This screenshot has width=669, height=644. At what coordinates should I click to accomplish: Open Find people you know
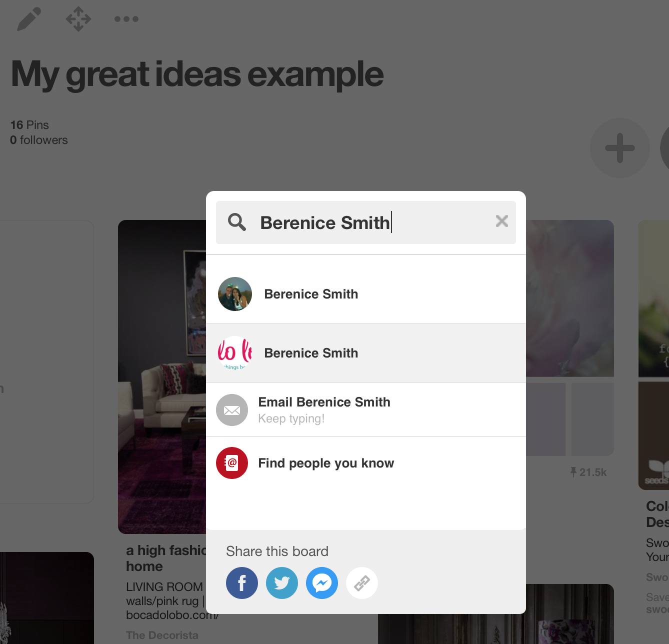pyautogui.click(x=366, y=463)
